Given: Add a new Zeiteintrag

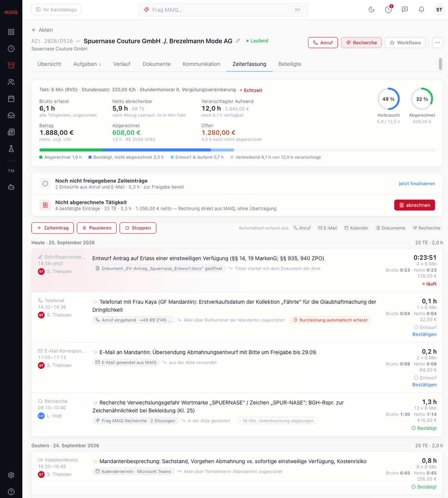Looking at the screenshot, I should [x=53, y=228].
